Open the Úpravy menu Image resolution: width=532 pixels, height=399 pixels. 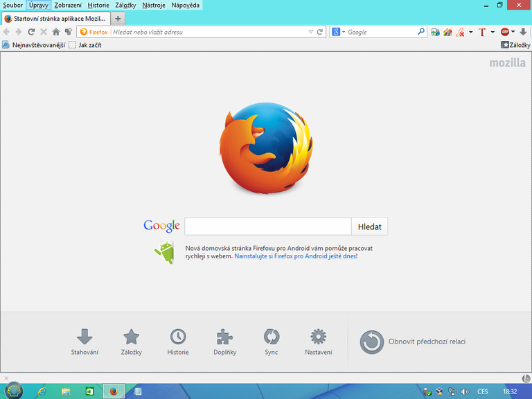pyautogui.click(x=38, y=5)
